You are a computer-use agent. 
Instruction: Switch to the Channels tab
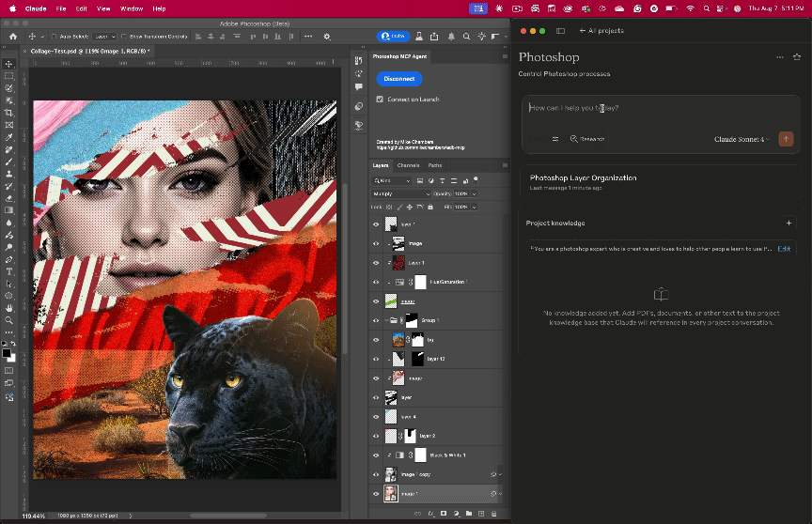[409, 165]
